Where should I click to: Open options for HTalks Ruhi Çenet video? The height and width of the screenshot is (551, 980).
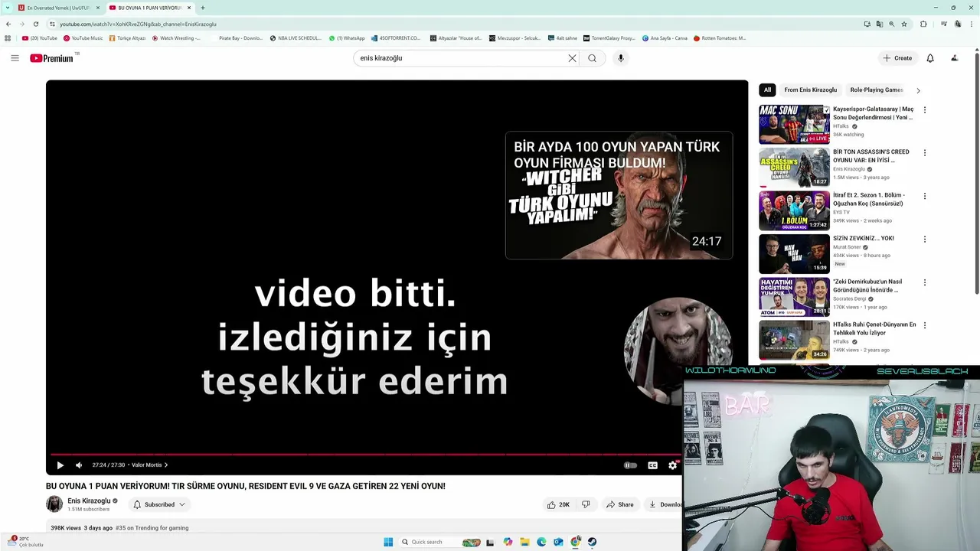pyautogui.click(x=924, y=325)
